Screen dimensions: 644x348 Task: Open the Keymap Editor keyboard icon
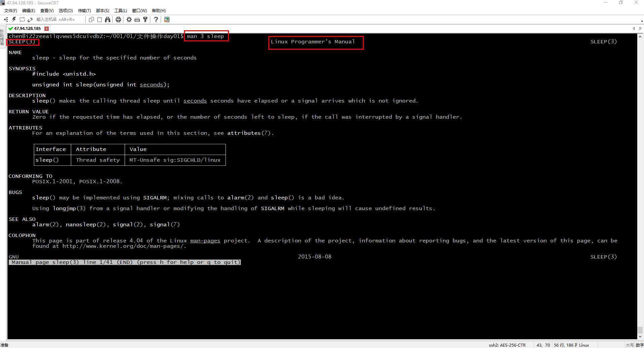[137, 20]
